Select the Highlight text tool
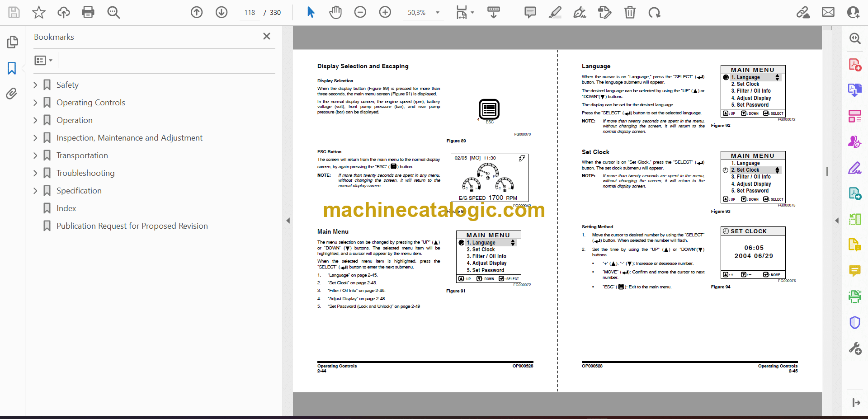 pyautogui.click(x=555, y=12)
